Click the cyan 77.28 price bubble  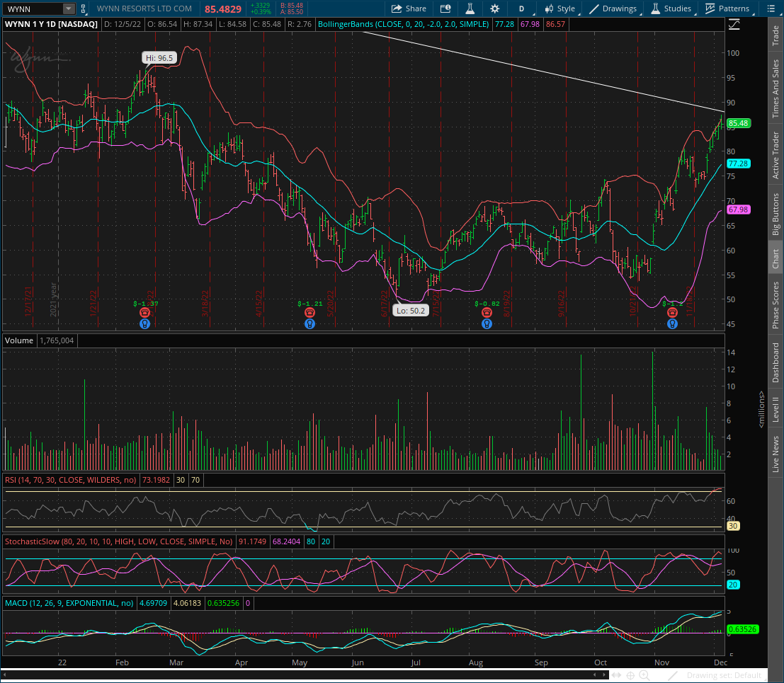738,164
